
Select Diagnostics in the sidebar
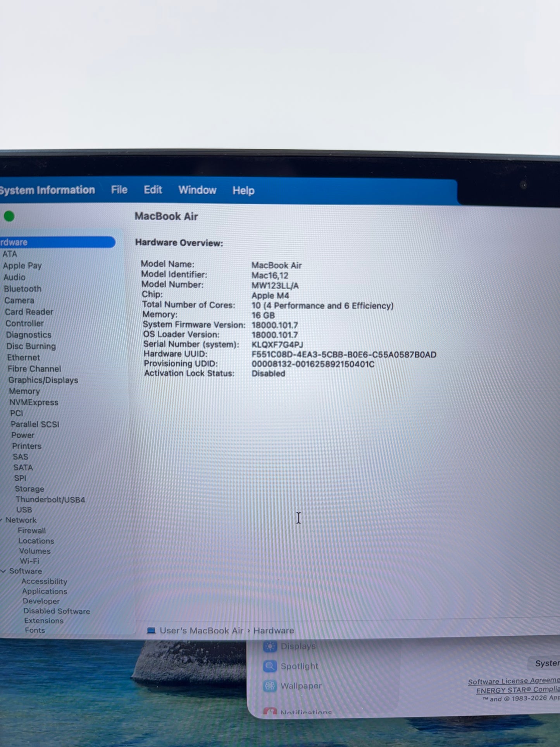pos(29,335)
